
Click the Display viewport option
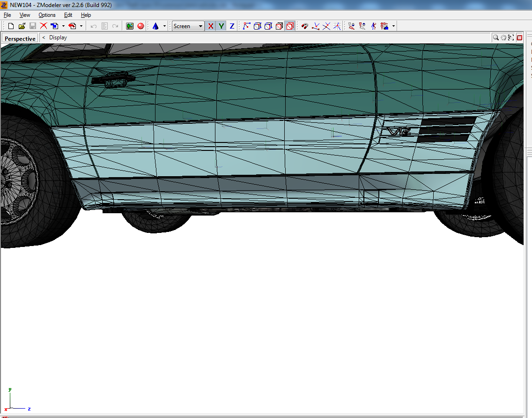tap(58, 37)
